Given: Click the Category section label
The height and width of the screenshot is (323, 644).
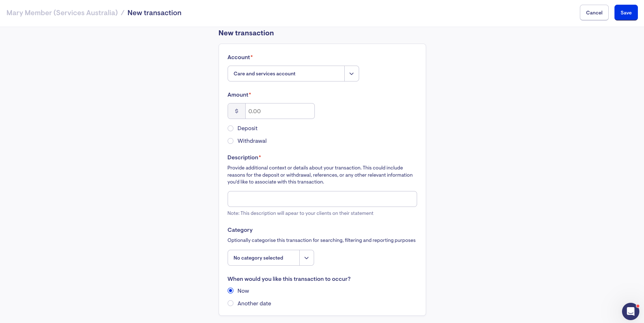Looking at the screenshot, I should click(x=240, y=230).
